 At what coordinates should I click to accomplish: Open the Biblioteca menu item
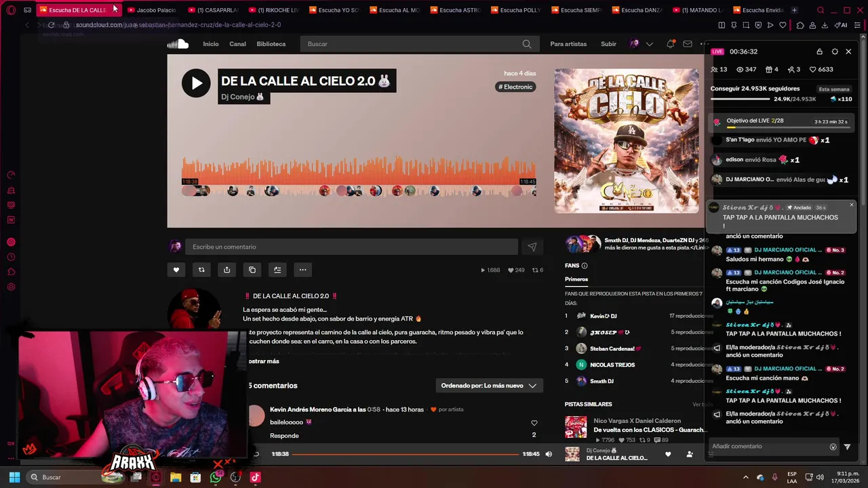click(x=271, y=44)
